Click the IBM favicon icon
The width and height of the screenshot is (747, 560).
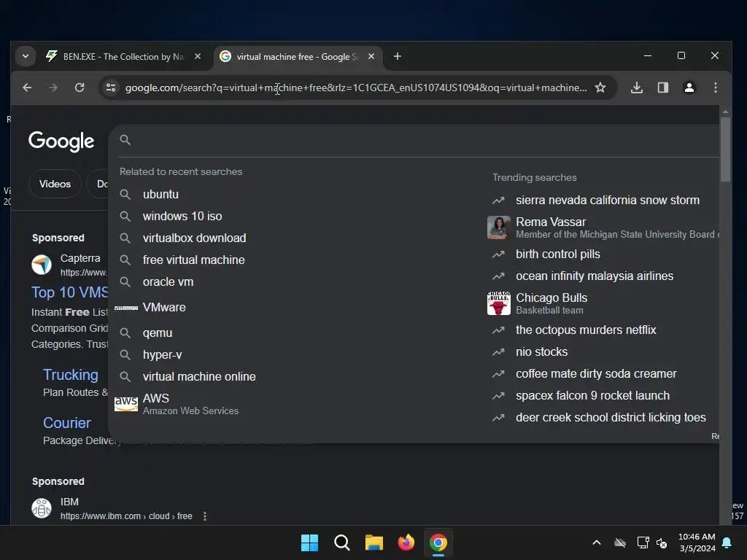[x=42, y=508]
